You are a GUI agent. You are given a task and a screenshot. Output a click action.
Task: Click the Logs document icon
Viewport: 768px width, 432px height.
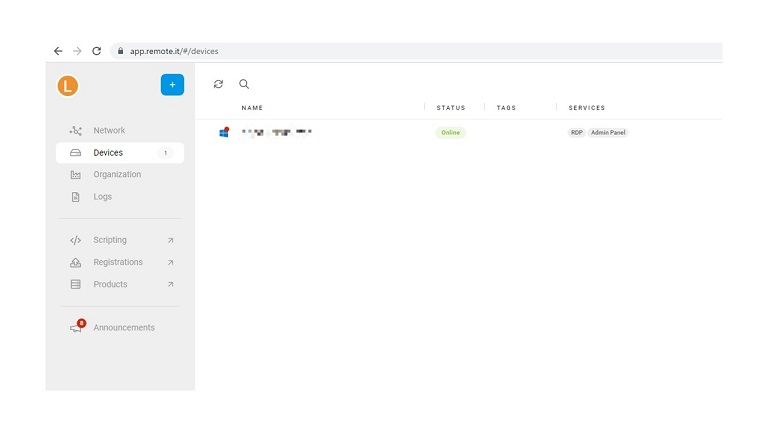pyautogui.click(x=75, y=197)
